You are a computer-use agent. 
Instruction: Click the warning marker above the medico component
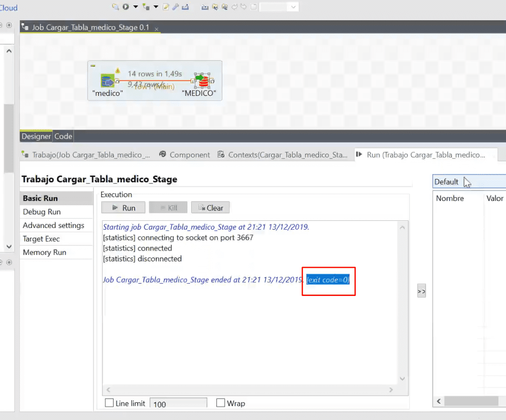pyautogui.click(x=118, y=70)
